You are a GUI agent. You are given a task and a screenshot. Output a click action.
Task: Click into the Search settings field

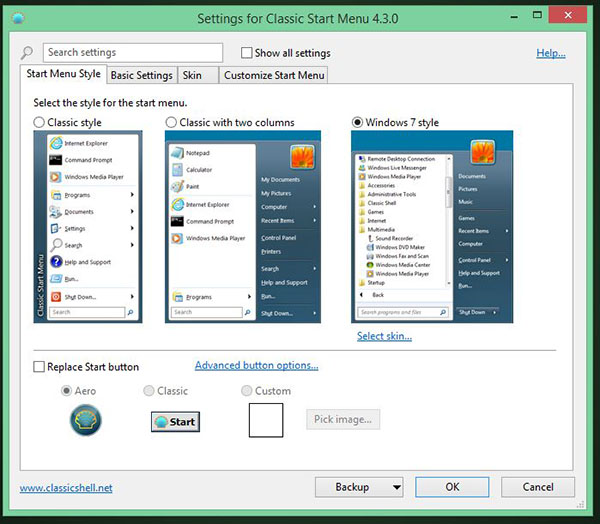(133, 52)
